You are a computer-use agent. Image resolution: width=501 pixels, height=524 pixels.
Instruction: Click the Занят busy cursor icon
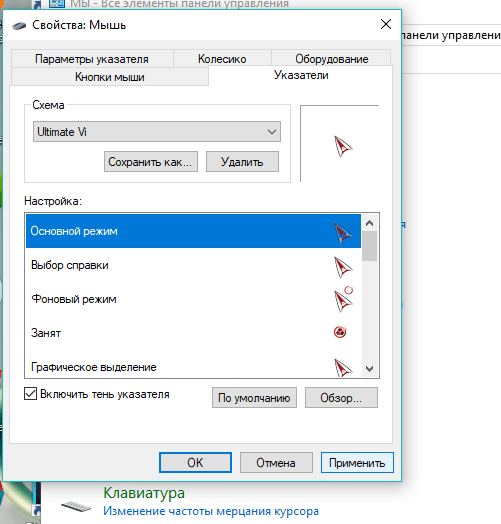(x=340, y=332)
